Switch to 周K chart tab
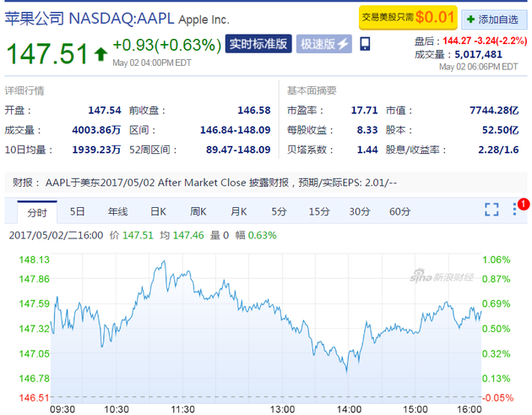This screenshot has height=415, width=532. 198,211
